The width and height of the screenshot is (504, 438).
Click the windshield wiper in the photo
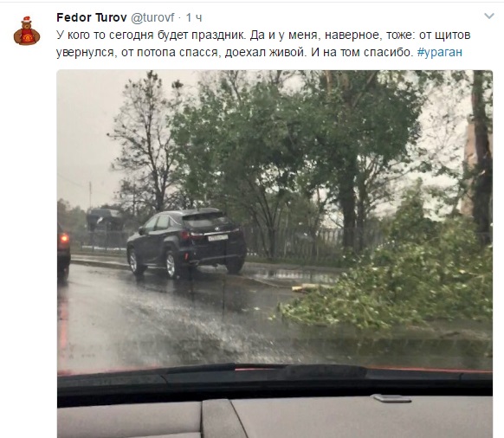pos(267,370)
